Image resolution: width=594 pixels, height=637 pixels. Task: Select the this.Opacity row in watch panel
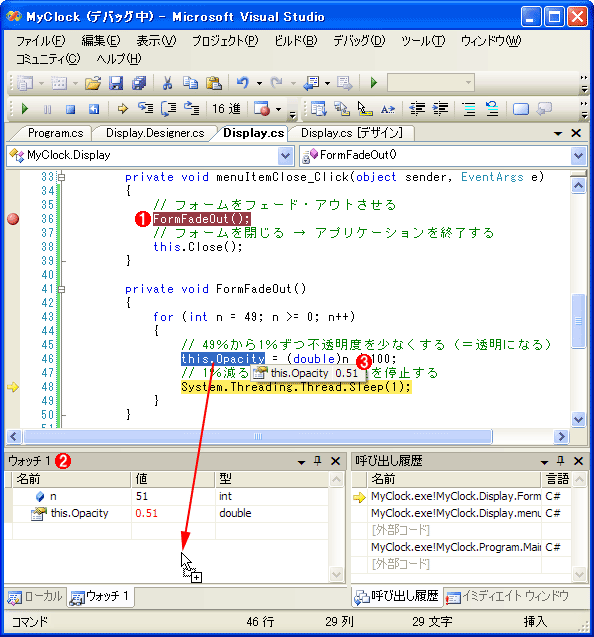[171, 514]
